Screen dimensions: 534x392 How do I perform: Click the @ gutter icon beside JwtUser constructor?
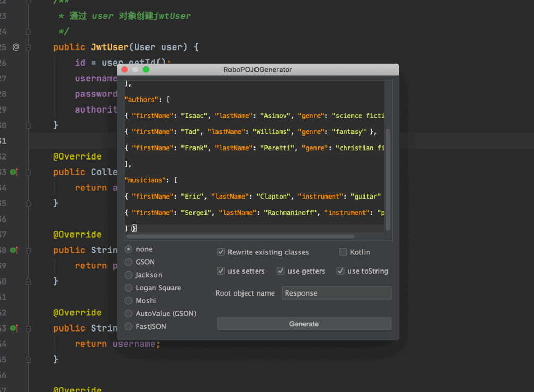pos(16,47)
